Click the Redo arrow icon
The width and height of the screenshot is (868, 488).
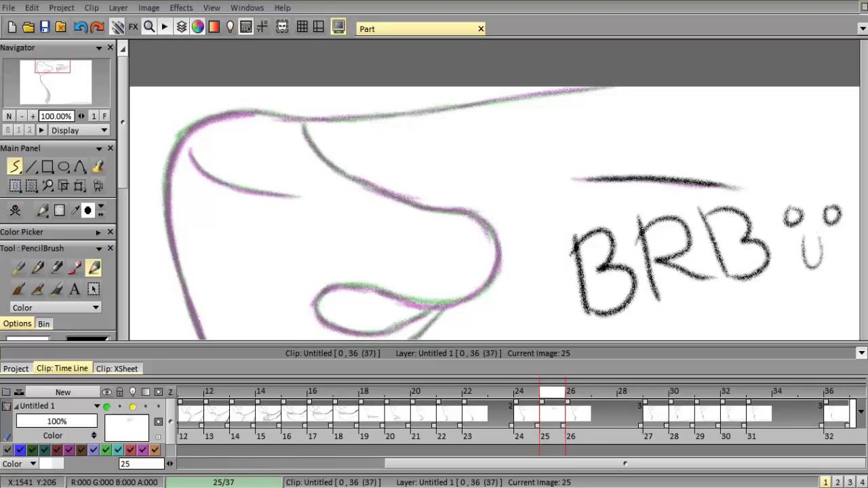click(x=97, y=27)
